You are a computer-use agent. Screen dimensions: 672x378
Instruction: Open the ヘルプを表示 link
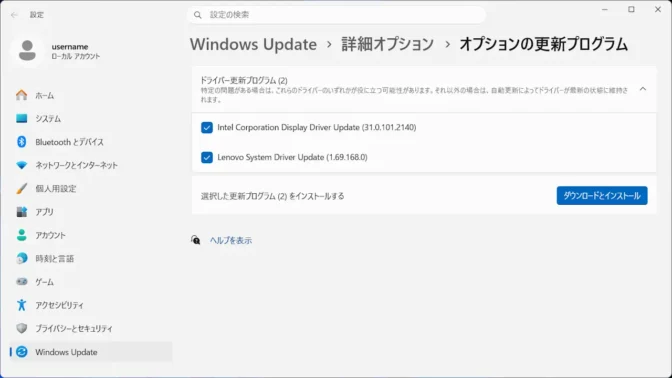(231, 240)
